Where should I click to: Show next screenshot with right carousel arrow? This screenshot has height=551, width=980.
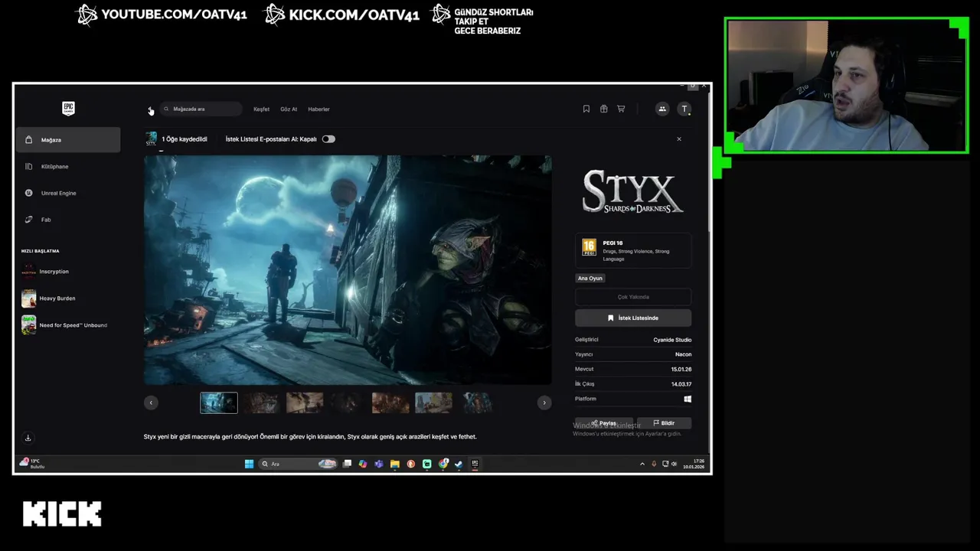click(x=544, y=403)
